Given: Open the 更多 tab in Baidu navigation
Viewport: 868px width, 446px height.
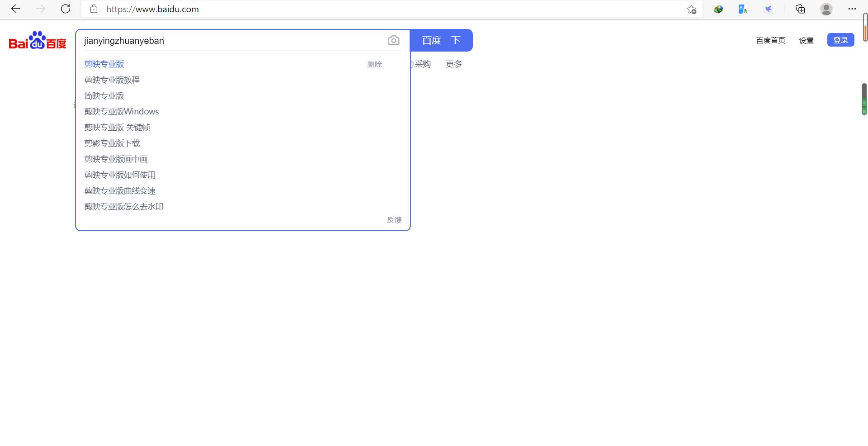Looking at the screenshot, I should pos(453,64).
